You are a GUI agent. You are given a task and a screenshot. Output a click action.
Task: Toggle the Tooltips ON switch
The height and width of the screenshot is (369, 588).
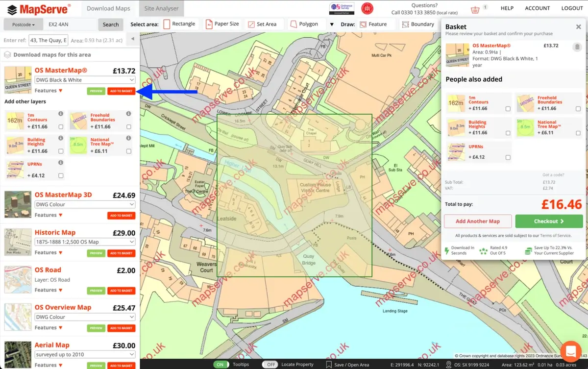[222, 365]
